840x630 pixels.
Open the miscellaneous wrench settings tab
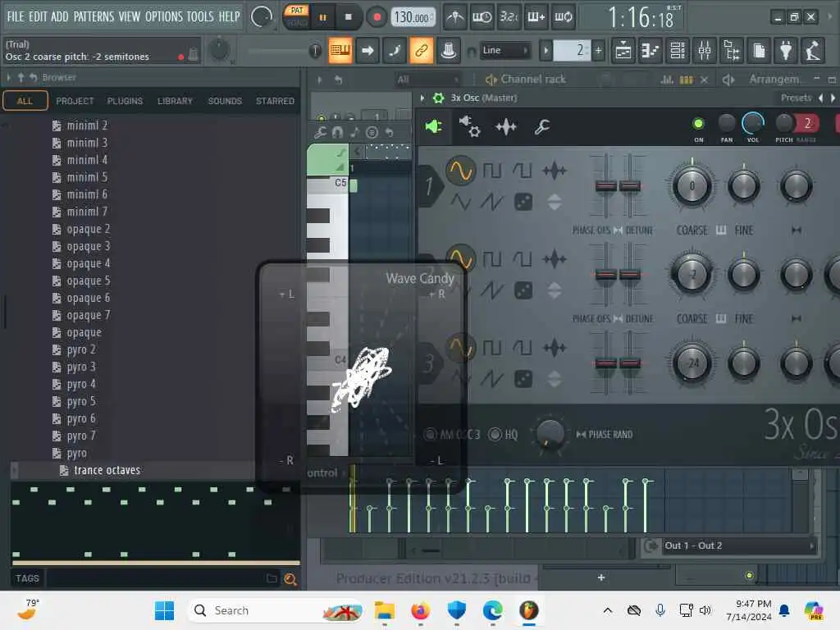[541, 126]
